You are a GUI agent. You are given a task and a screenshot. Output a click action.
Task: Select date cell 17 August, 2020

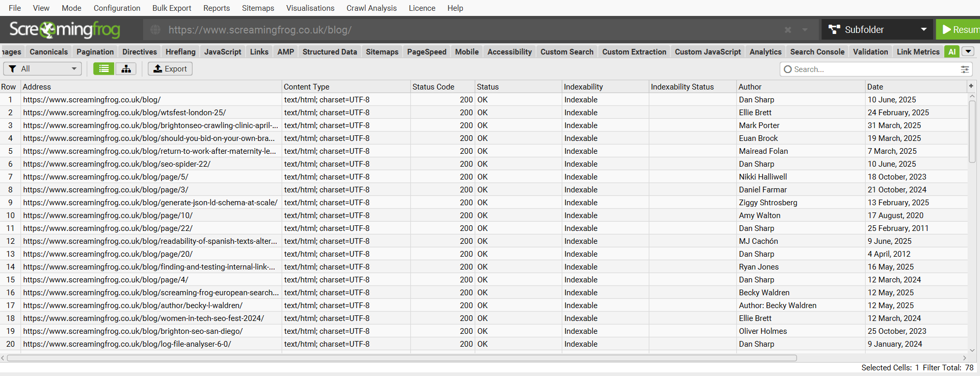click(916, 215)
